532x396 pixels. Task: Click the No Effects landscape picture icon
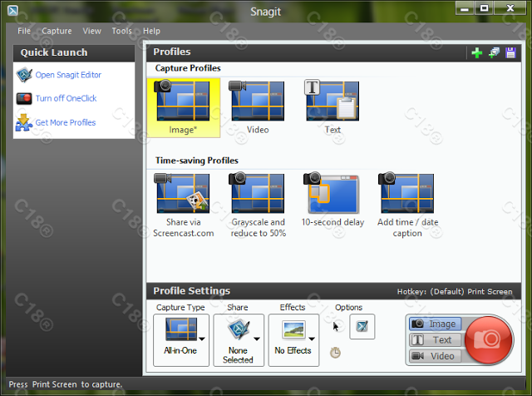pos(293,329)
